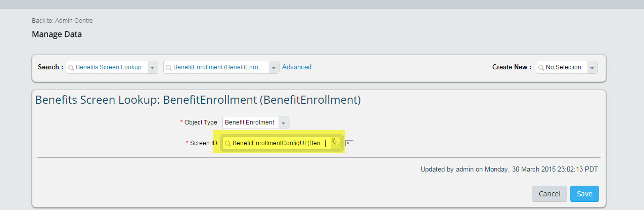Click the Cancel button
This screenshot has height=210, width=644.
[549, 194]
